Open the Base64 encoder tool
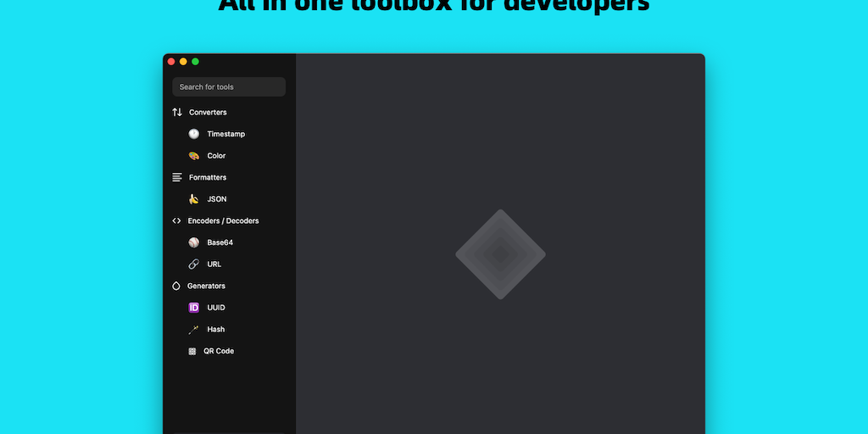868x434 pixels. tap(220, 242)
